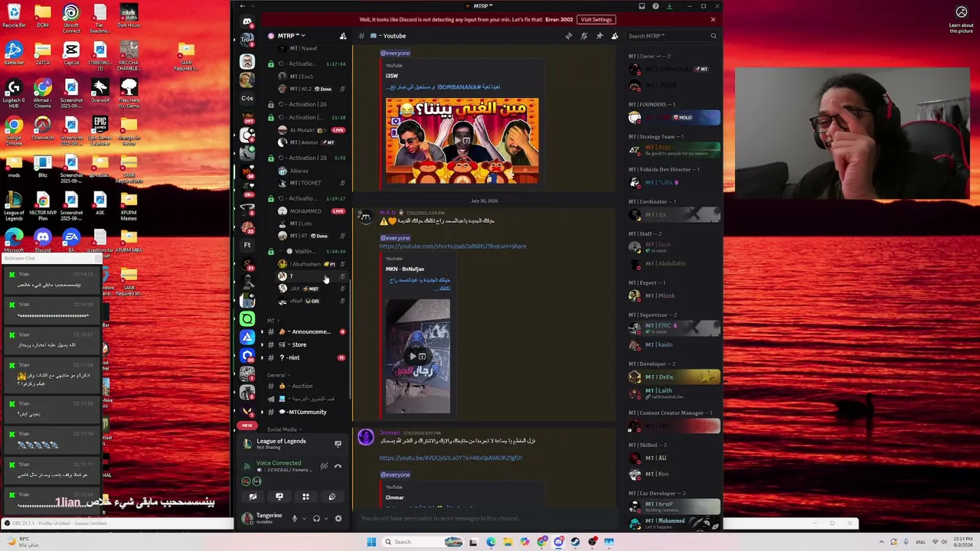980x551 pixels.
Task: Open Logitech G HUB desktop icon
Action: (14, 93)
